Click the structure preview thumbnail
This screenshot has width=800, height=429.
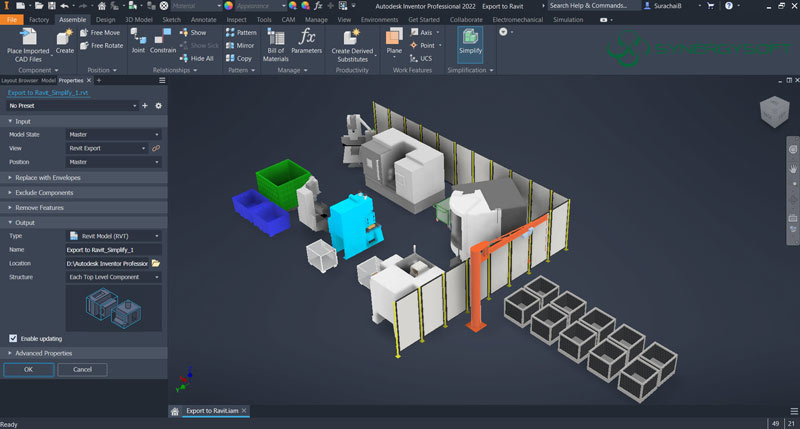[113, 308]
